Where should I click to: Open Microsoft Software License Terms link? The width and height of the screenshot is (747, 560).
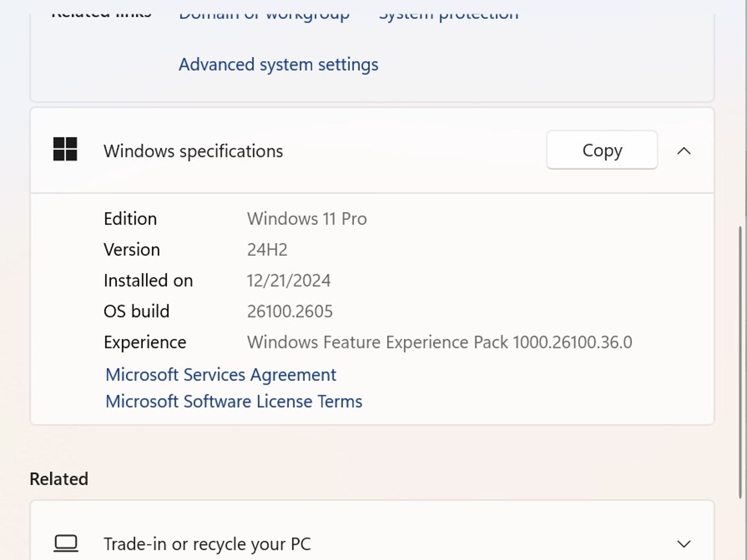coord(234,401)
